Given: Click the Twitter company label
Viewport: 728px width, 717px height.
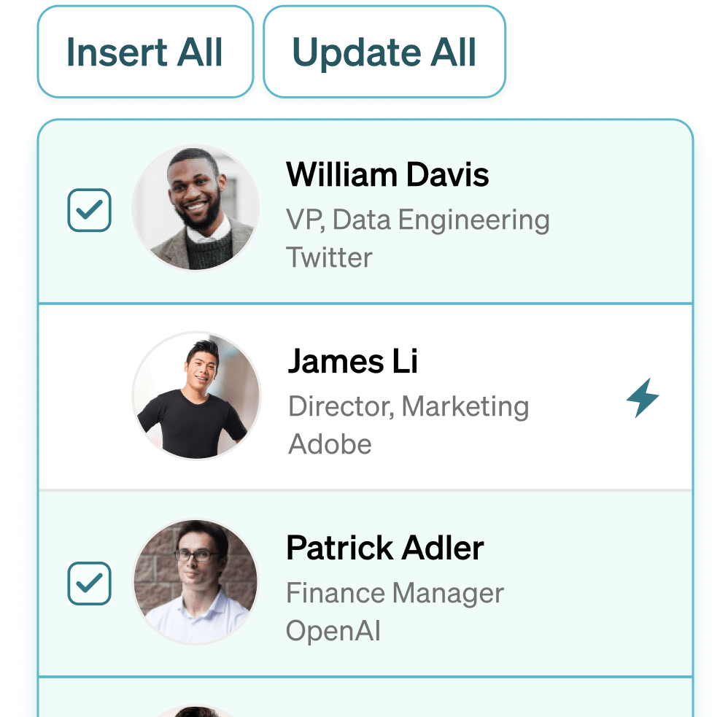Looking at the screenshot, I should [x=329, y=257].
